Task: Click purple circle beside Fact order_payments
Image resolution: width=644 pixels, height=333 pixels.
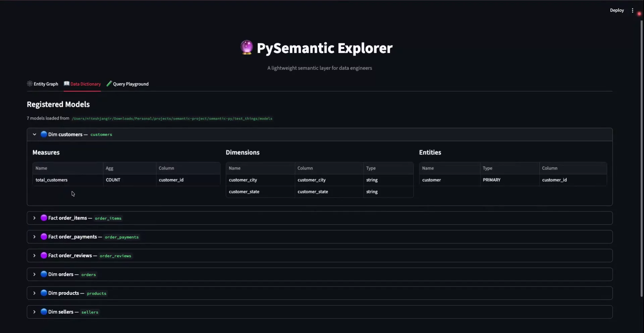Action: tap(44, 237)
